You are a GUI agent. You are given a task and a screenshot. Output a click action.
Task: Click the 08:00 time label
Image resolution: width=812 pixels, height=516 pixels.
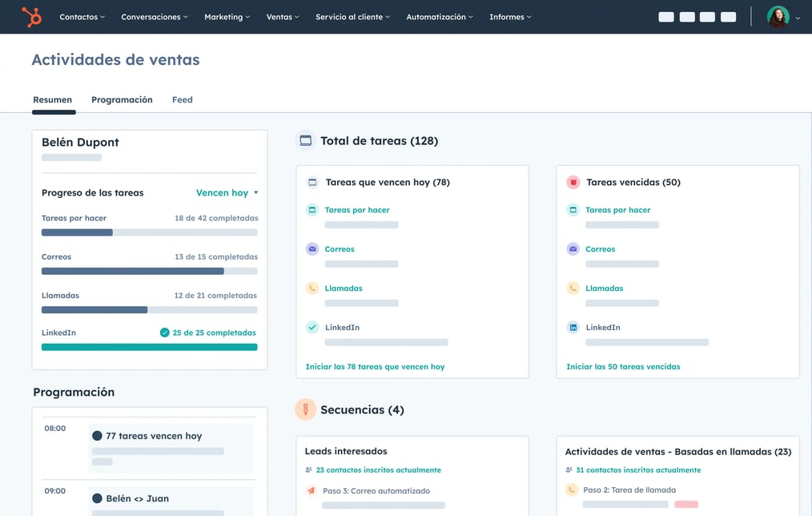pos(55,428)
